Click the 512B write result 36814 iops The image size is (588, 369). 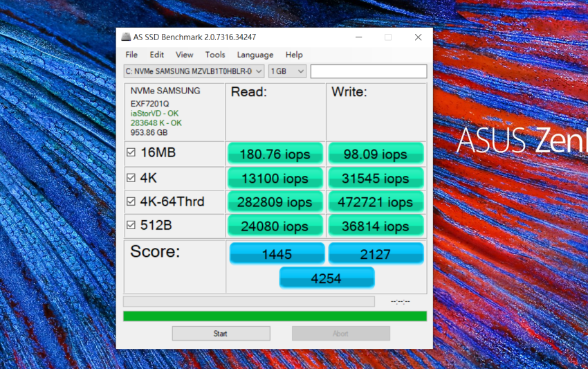376,226
